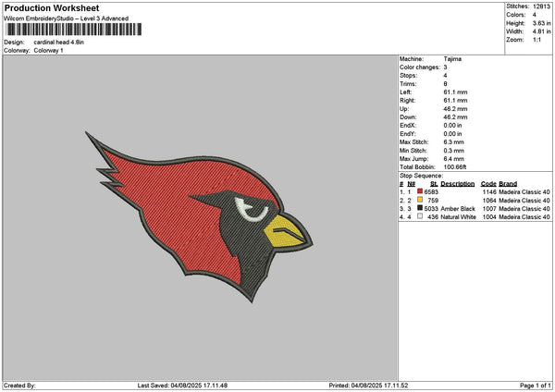Click the Amber Black description

pyautogui.click(x=458, y=209)
